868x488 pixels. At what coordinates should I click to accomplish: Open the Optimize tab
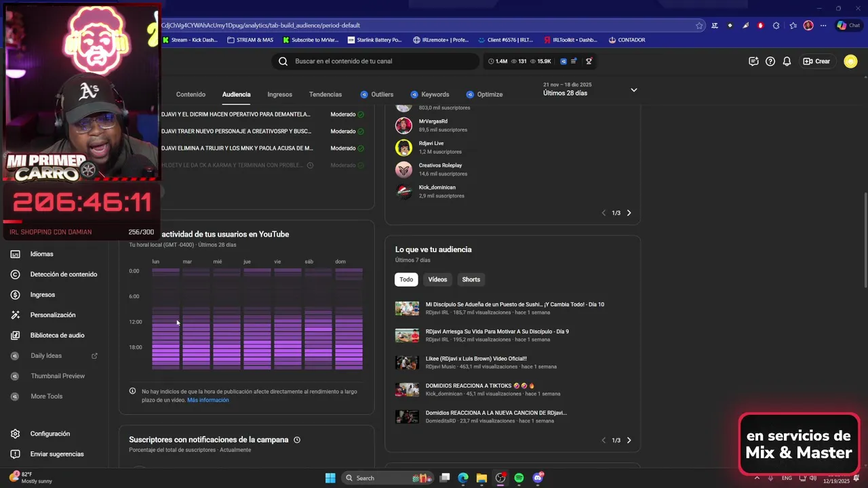[484, 95]
